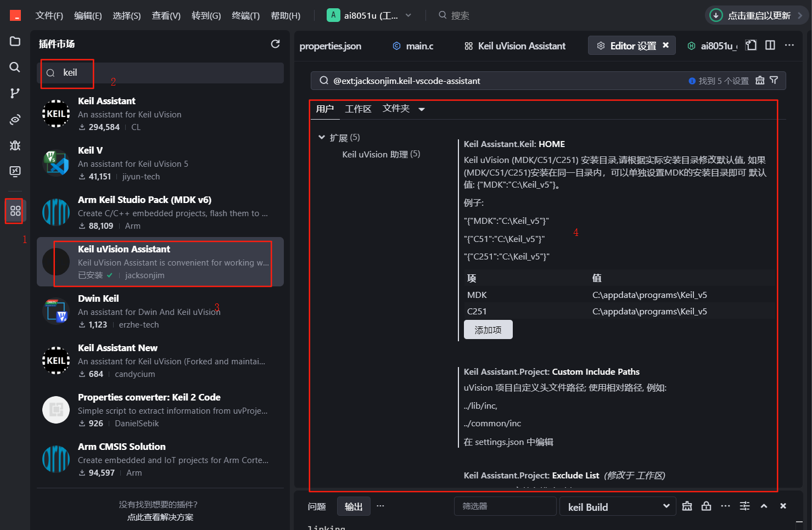Image resolution: width=812 pixels, height=530 pixels.
Task: Click the update download arrow icon
Action: [x=716, y=15]
